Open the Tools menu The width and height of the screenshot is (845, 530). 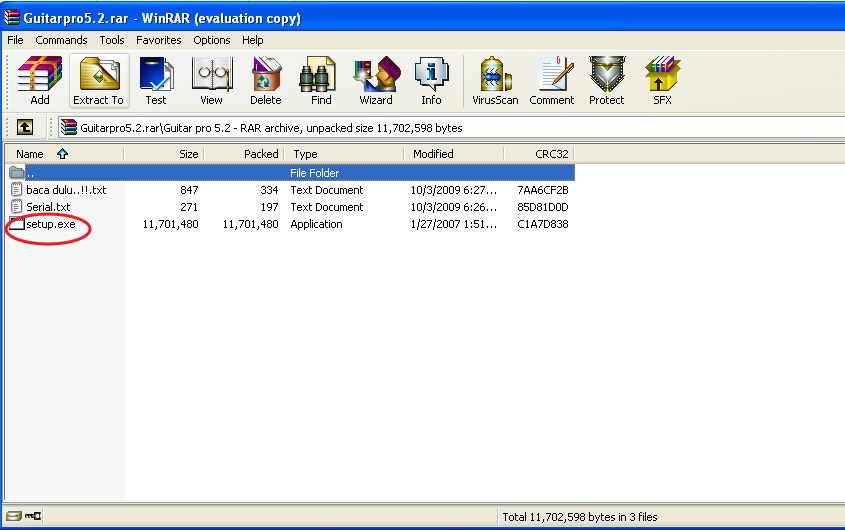112,40
